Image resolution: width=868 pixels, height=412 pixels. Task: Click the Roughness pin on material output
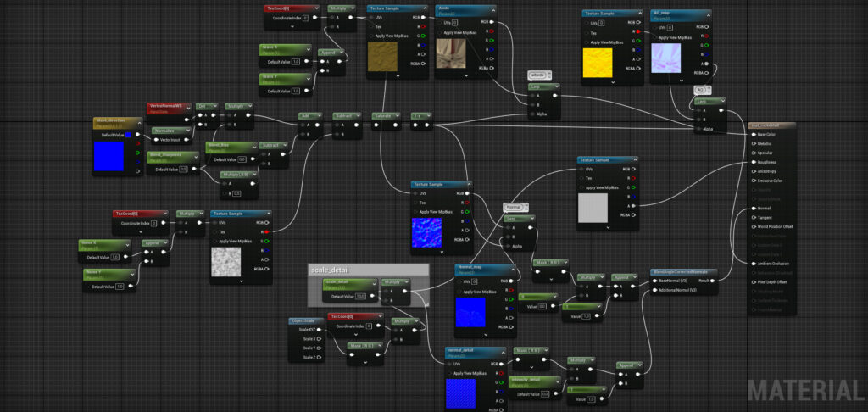pyautogui.click(x=753, y=162)
